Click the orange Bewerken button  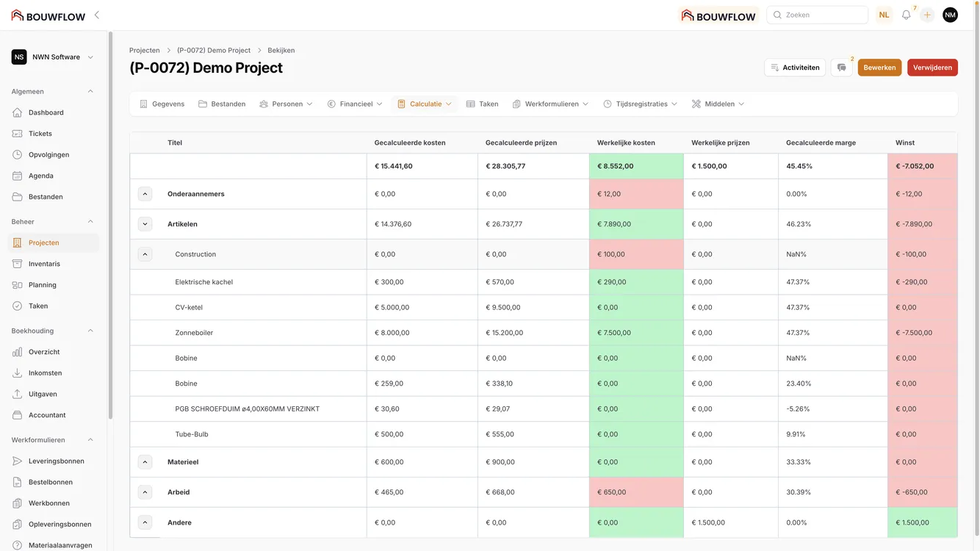879,68
